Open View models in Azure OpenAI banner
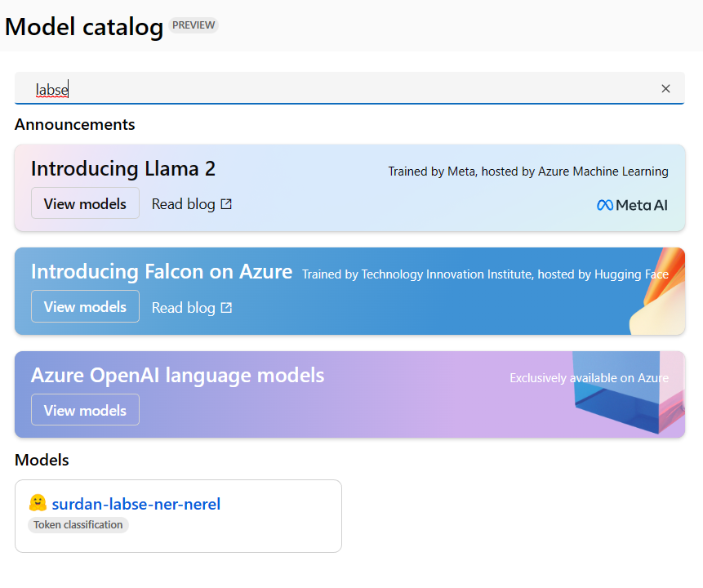The height and width of the screenshot is (588, 703). [x=85, y=410]
